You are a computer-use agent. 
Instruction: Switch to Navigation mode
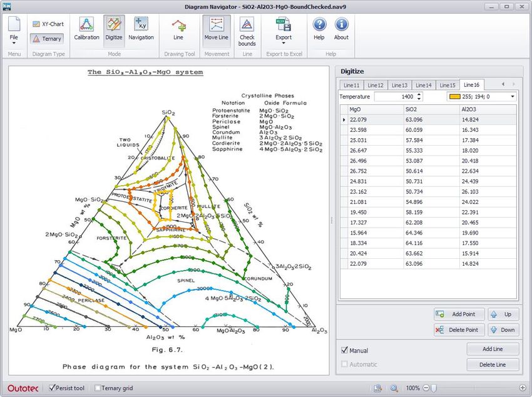click(x=141, y=29)
